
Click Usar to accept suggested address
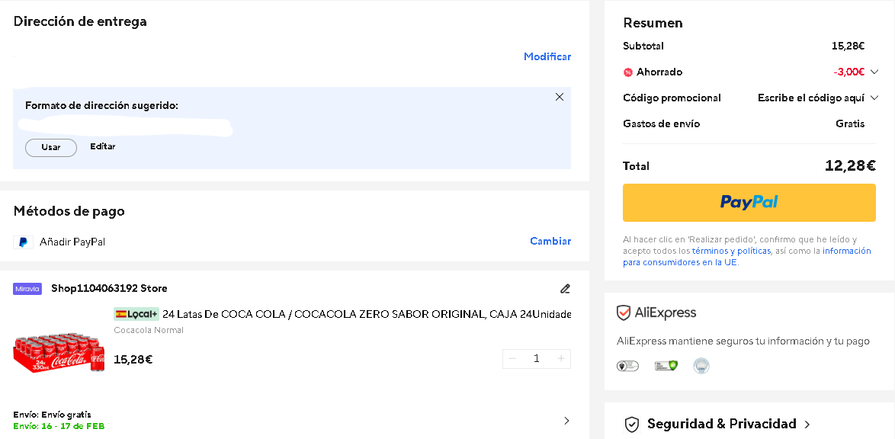(x=51, y=147)
